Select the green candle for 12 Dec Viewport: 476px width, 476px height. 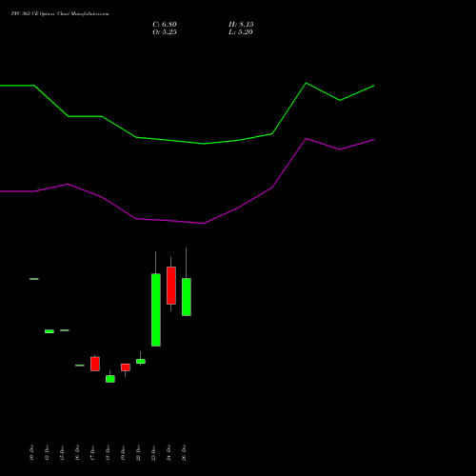click(50, 331)
